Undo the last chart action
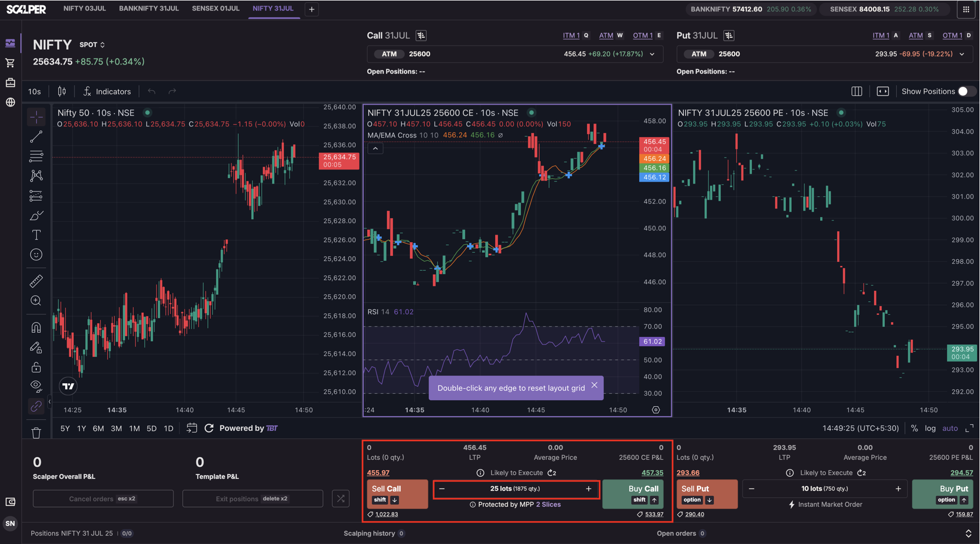 click(152, 91)
